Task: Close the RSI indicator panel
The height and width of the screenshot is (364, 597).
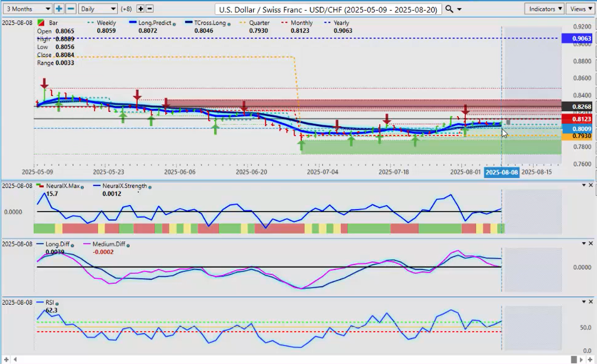Action: (x=591, y=302)
